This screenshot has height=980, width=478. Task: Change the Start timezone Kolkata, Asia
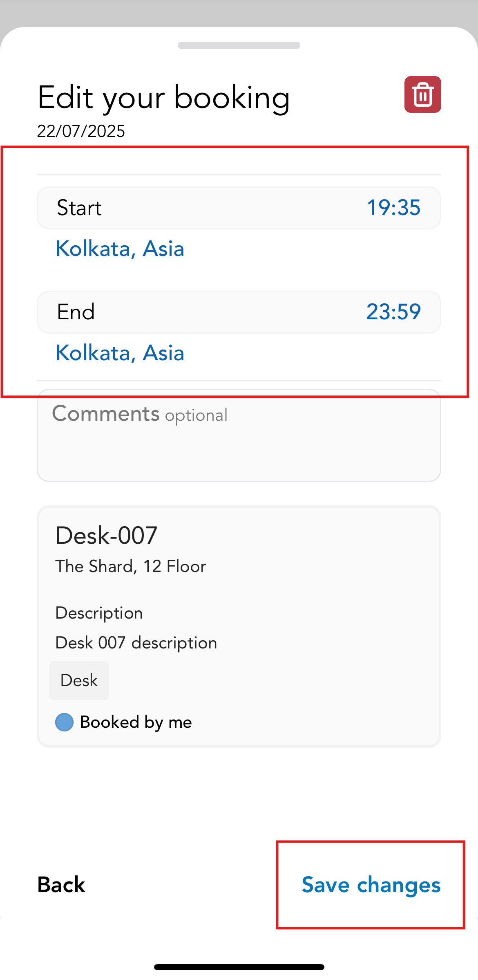tap(120, 249)
